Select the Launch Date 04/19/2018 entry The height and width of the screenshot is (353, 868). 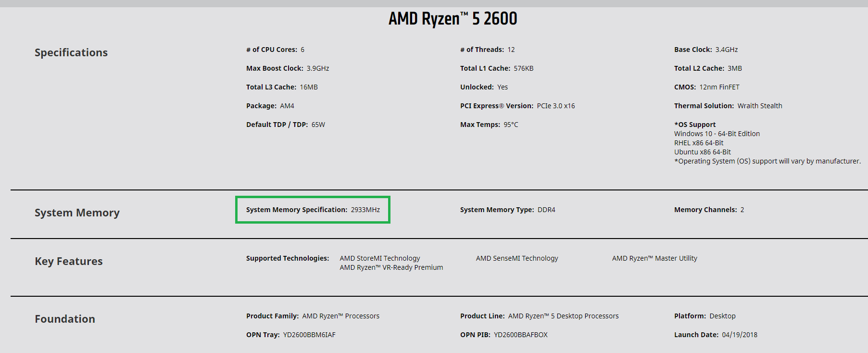(716, 335)
